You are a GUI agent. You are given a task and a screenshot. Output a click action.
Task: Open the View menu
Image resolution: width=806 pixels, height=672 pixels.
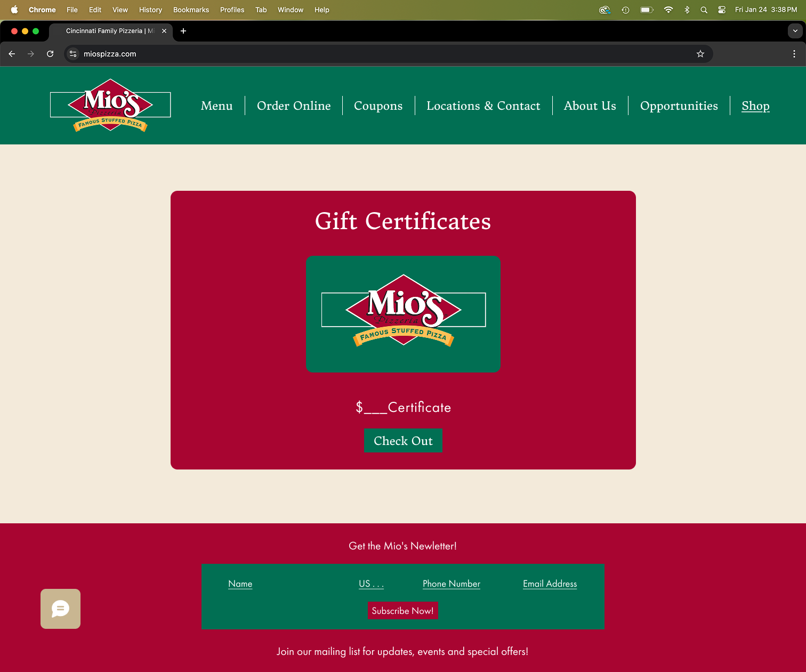[x=120, y=10]
